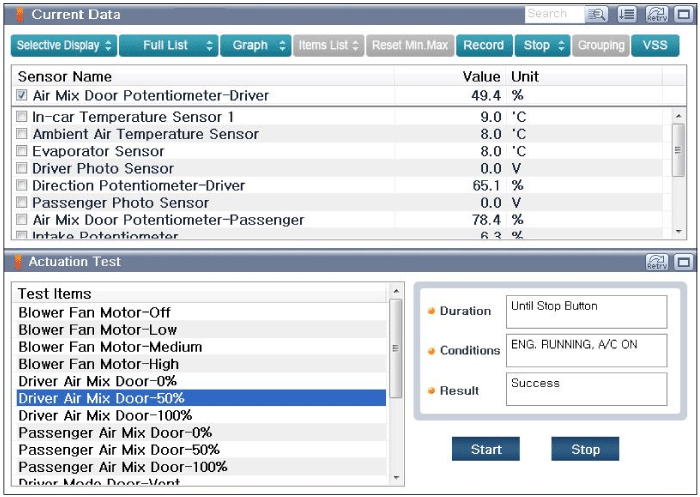Click the 49.4 value of Air Mix Driver
The image size is (700, 497).
point(486,95)
